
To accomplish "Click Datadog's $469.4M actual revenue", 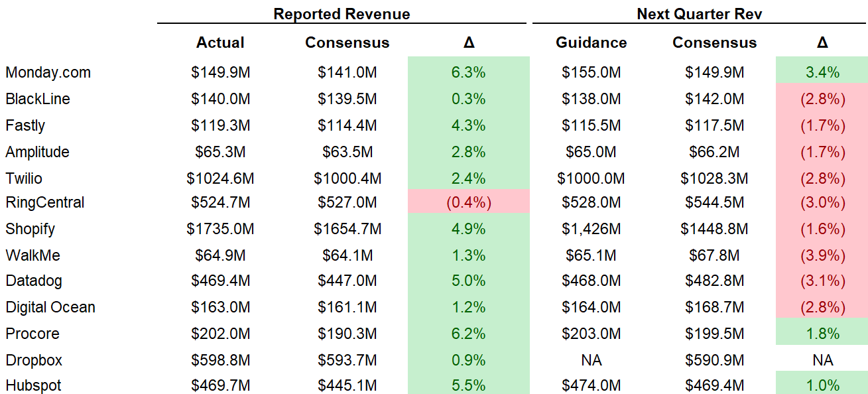I will point(221,281).
